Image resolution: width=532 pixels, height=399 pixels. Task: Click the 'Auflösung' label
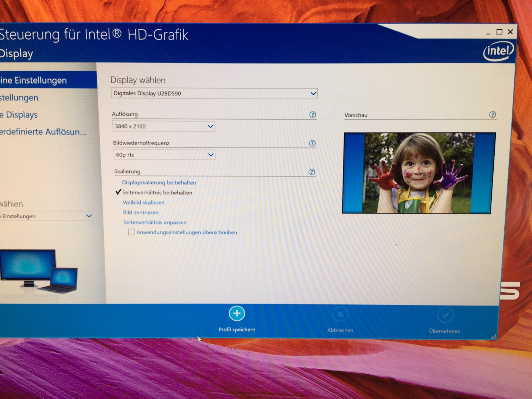click(x=125, y=114)
